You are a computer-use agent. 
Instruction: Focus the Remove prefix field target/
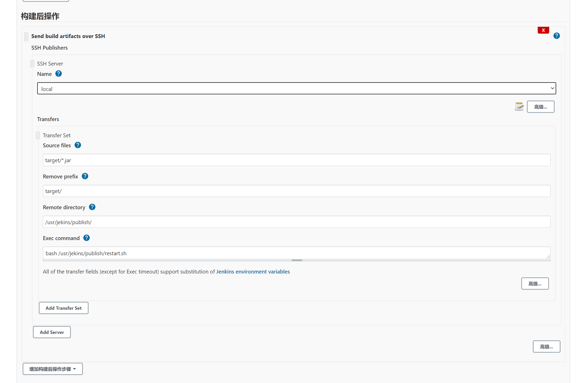297,191
